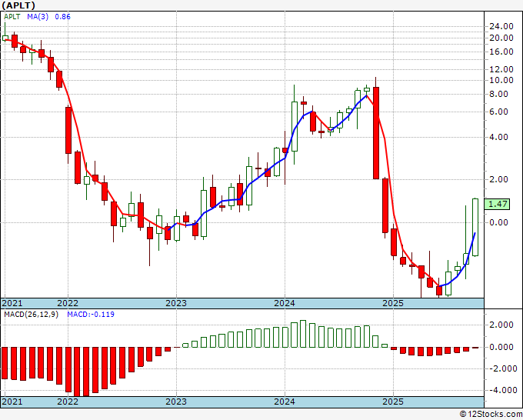Click the MA(3) indicator label
Screen dimensions: 523x420
click(38, 17)
